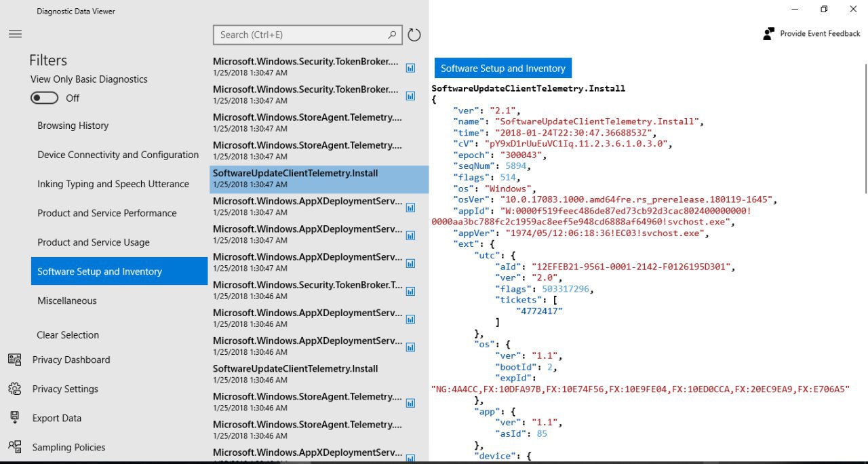Select the Miscellaneous filter
The image size is (868, 464).
tap(67, 301)
